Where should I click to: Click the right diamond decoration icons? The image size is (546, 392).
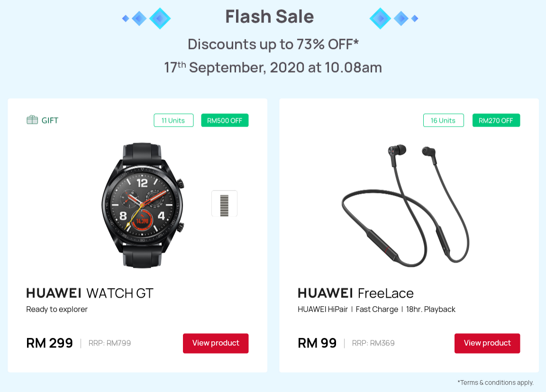pos(393,18)
